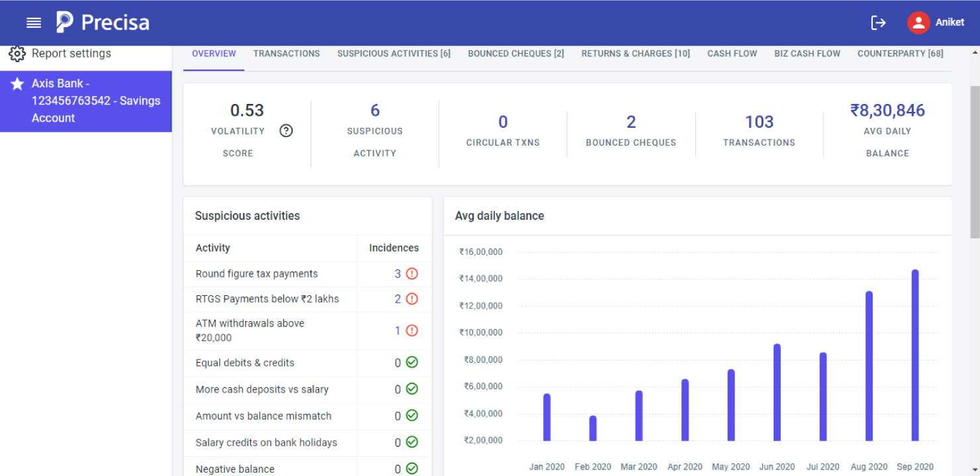Click the Report settings gear icon

[17, 53]
